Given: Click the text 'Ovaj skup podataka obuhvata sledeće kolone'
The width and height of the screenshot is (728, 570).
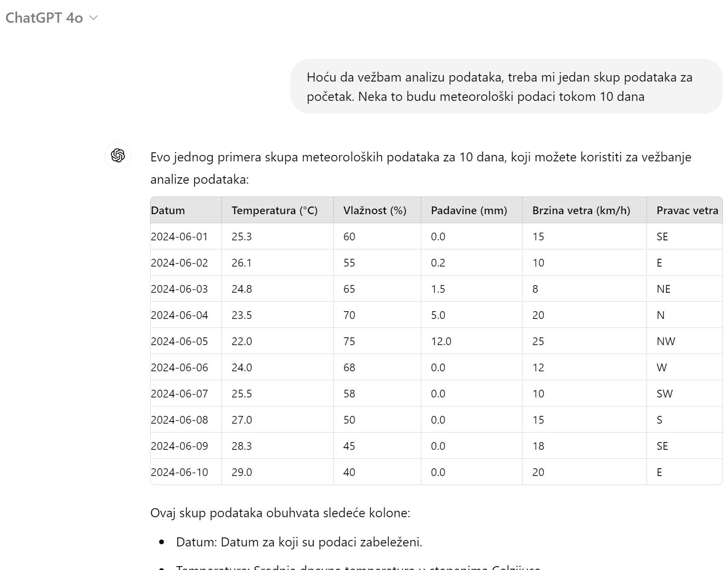Looking at the screenshot, I should coord(280,513).
